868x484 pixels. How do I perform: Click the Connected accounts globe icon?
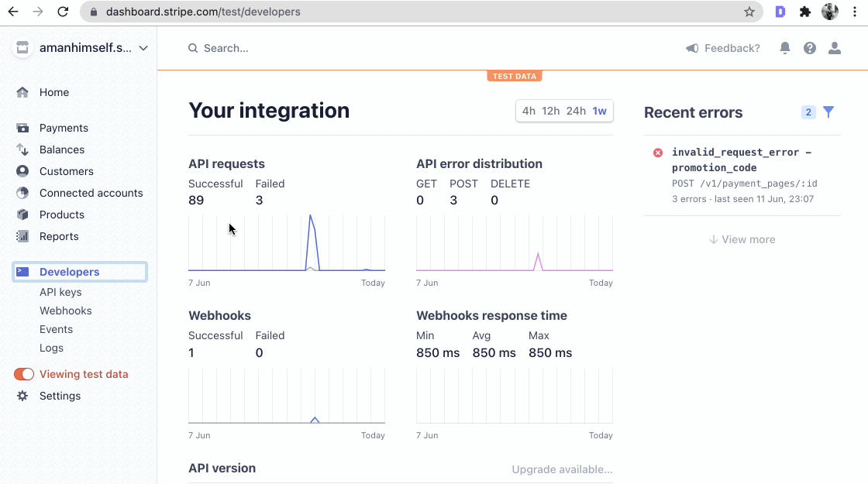22,193
